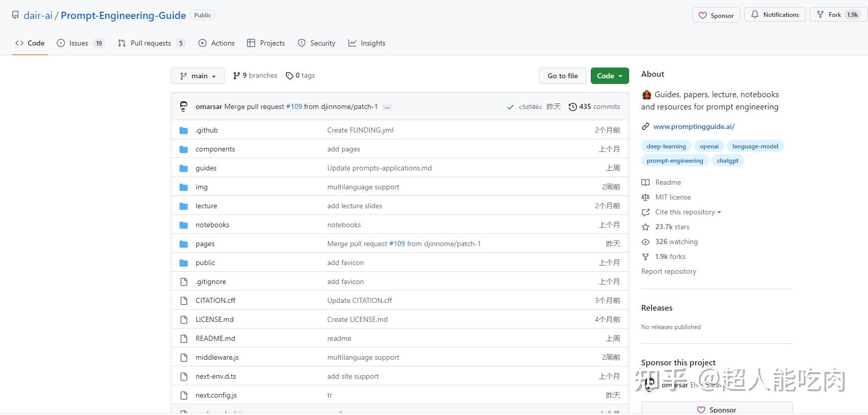Open the Releases heading link
This screenshot has width=868, height=415.
pos(657,308)
